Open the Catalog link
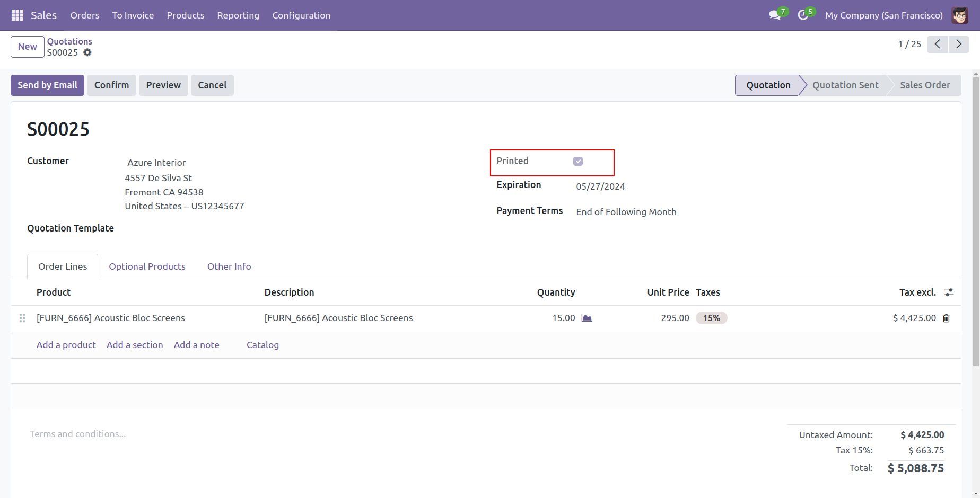980x498 pixels. 262,345
